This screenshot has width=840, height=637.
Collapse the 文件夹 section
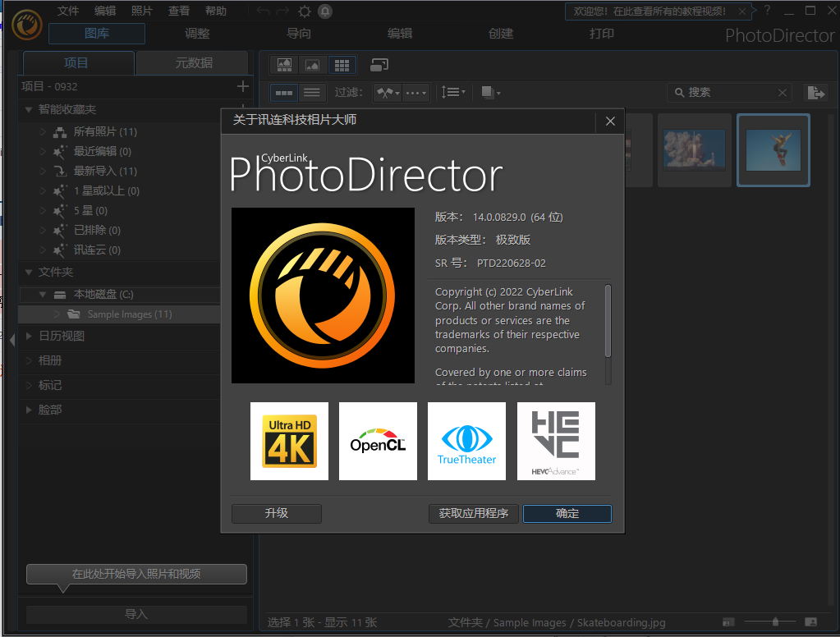[29, 273]
